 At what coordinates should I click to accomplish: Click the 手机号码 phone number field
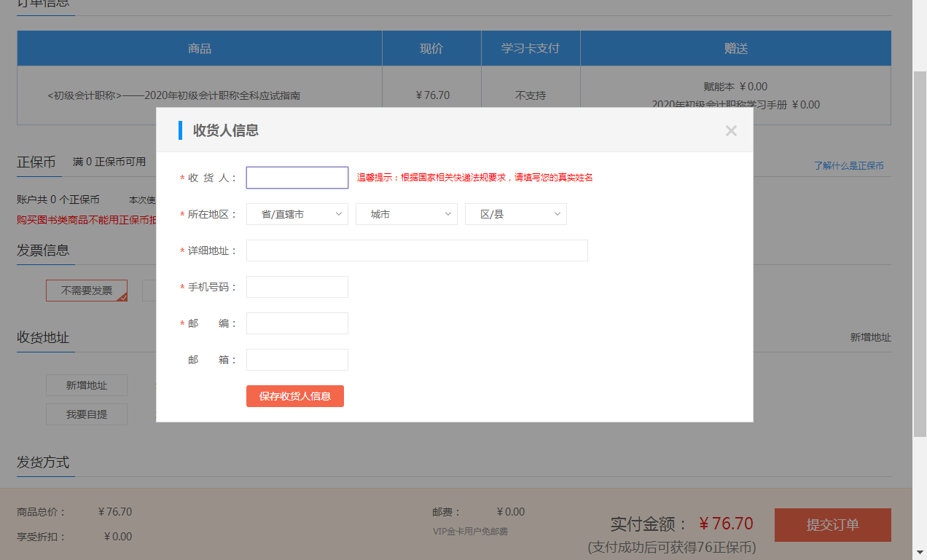click(297, 286)
